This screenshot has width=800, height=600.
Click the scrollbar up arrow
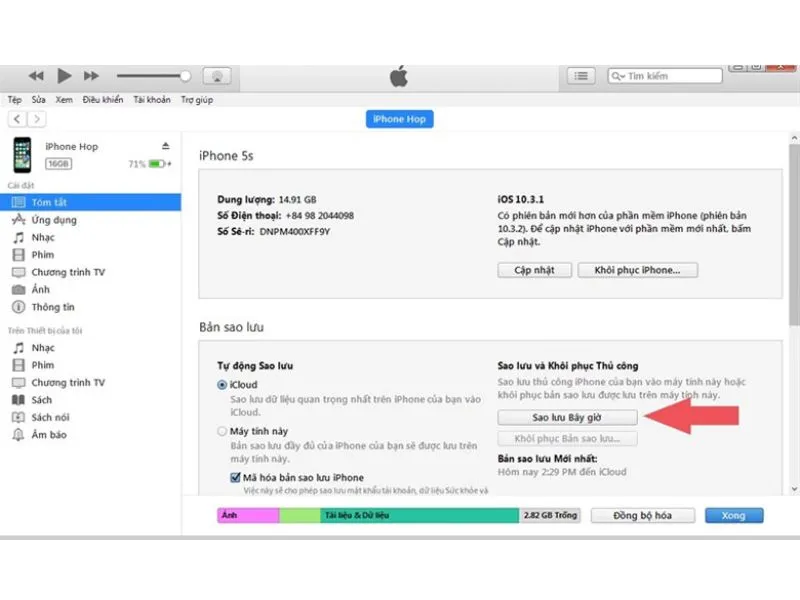point(794,138)
